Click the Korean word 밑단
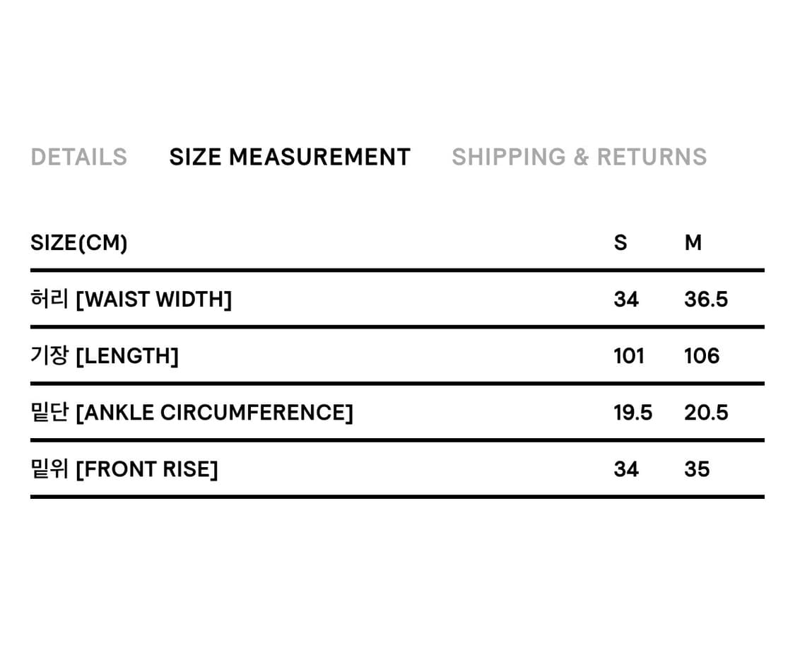 pos(49,413)
